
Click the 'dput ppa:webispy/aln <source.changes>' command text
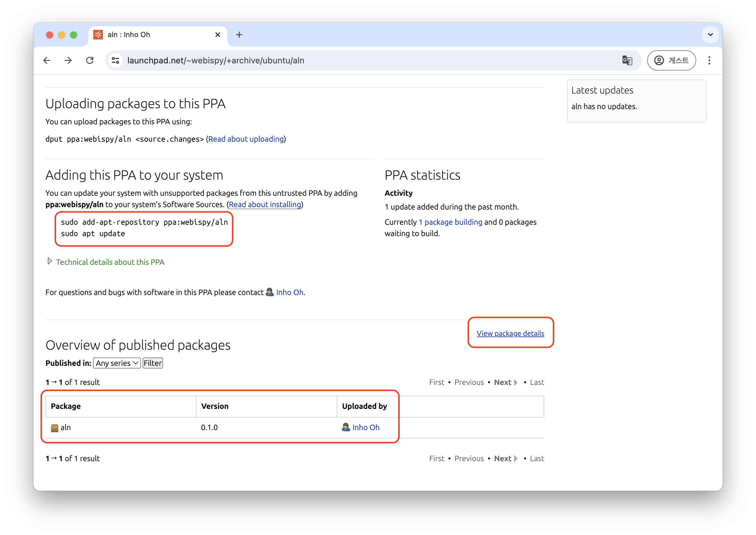(x=125, y=139)
